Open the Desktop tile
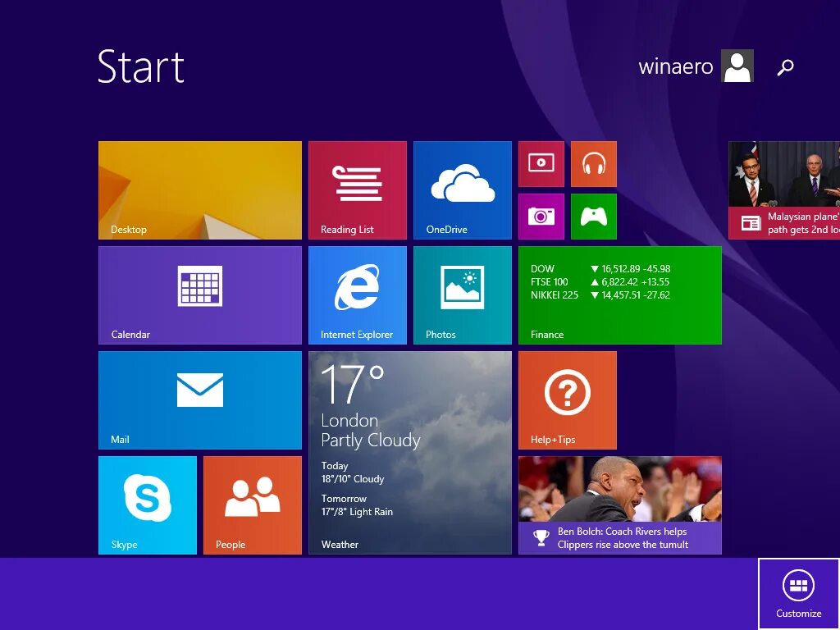Screen dimensions: 840x630 point(200,190)
